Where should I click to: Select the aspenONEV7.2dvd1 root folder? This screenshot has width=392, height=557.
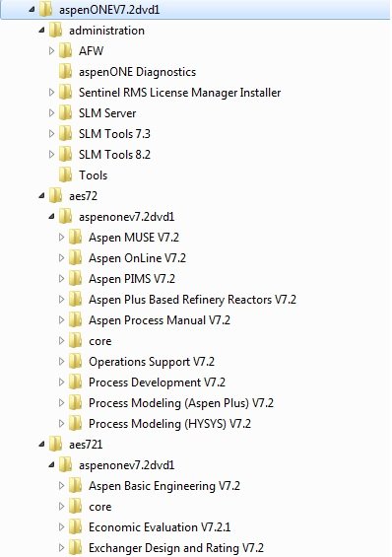point(109,10)
